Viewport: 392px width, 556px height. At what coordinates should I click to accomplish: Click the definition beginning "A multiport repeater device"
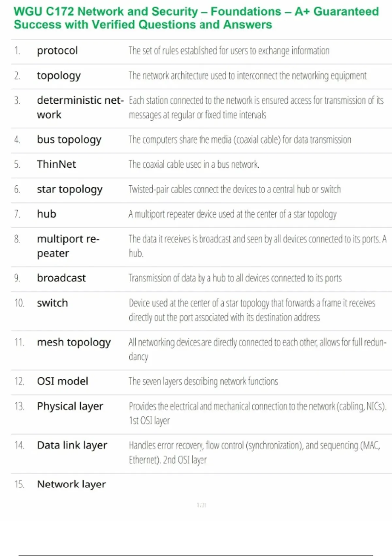(x=232, y=214)
